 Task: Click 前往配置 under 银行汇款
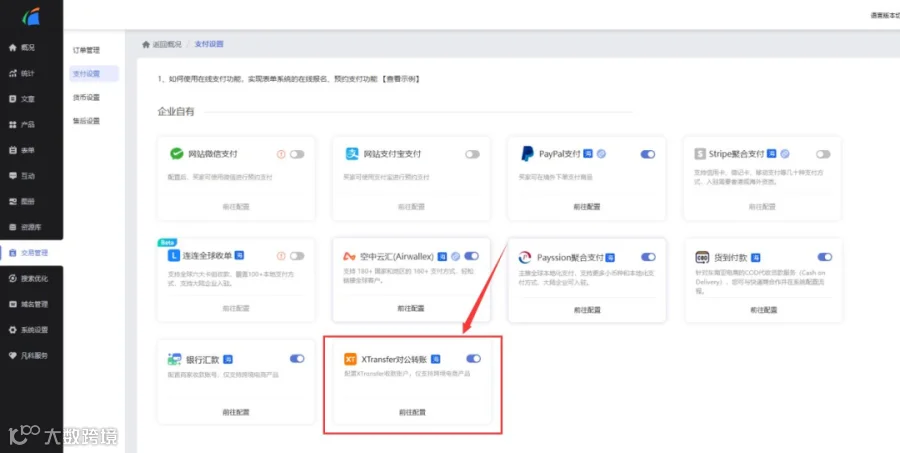pos(236,412)
